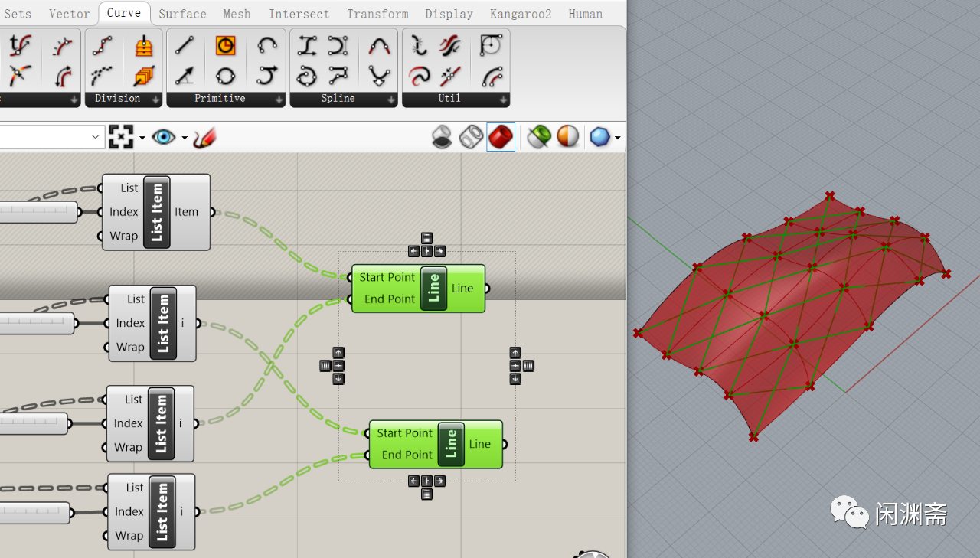Go to the Transform tab
Screen dimensions: 980x558
377,14
